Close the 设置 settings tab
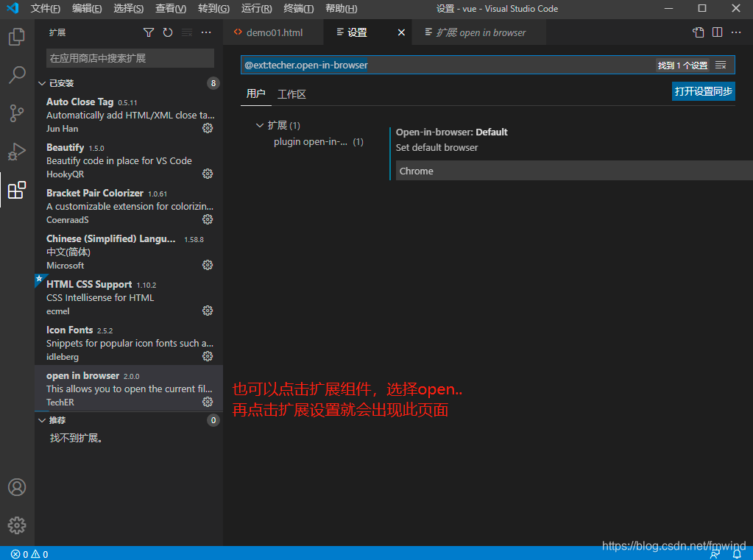The height and width of the screenshot is (560, 753). tap(401, 32)
